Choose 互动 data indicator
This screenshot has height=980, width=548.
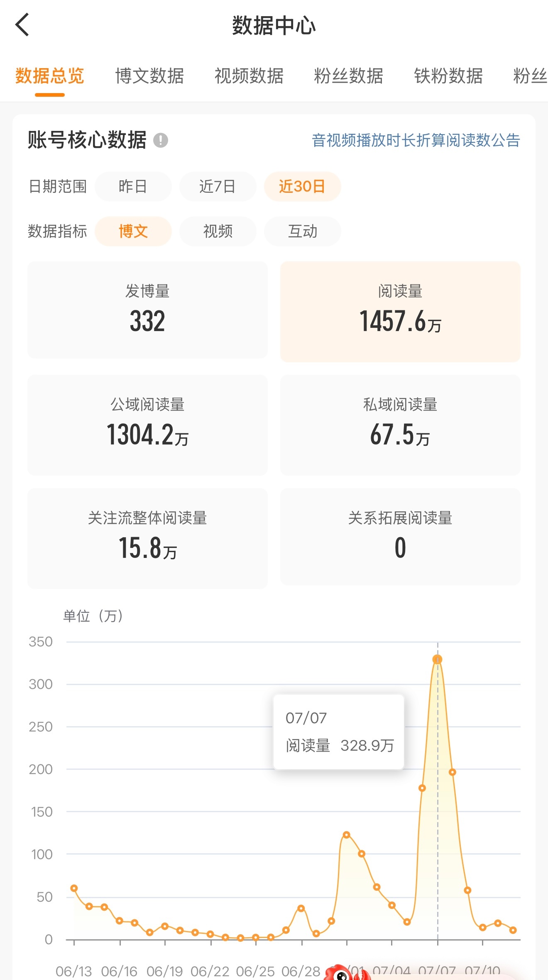tap(302, 231)
